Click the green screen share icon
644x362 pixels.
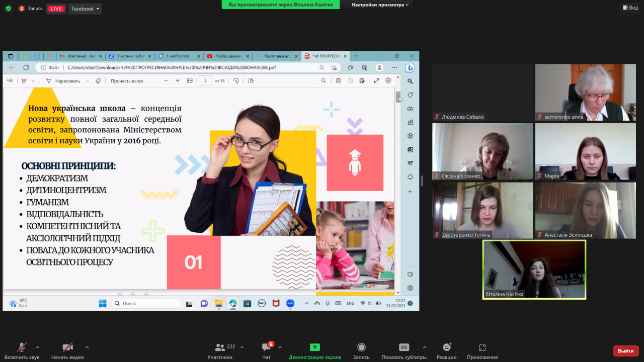314,347
